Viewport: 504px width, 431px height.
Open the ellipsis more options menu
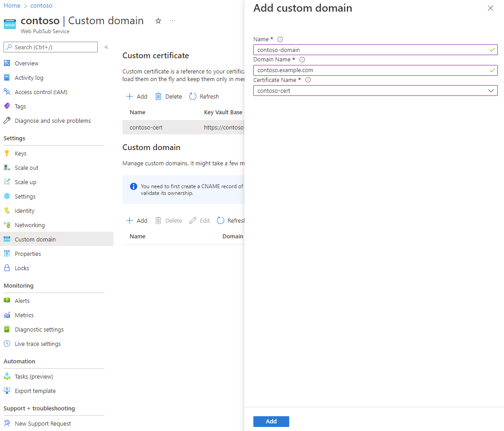(173, 21)
